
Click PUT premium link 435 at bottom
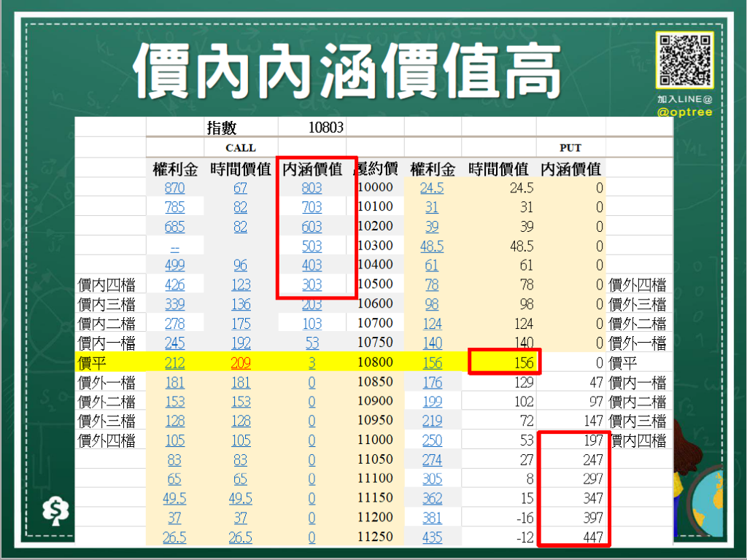tap(432, 534)
